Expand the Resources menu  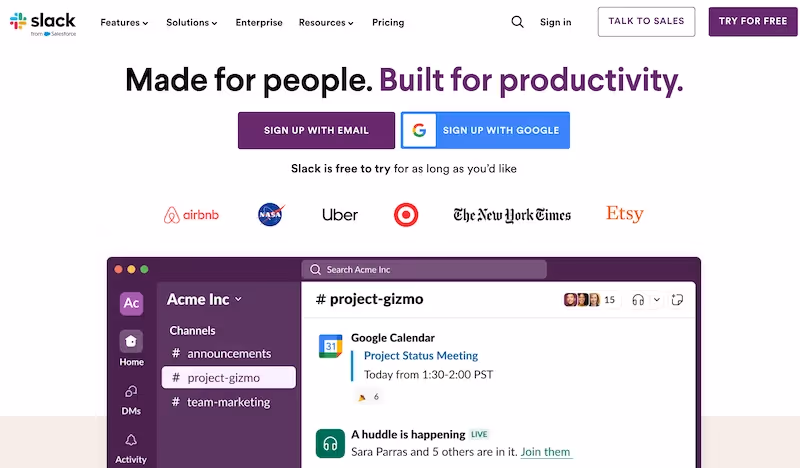[326, 22]
